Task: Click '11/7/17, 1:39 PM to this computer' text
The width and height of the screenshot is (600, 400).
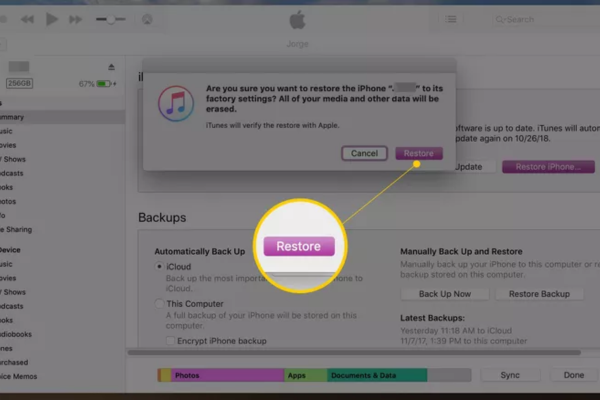Action: [x=463, y=341]
